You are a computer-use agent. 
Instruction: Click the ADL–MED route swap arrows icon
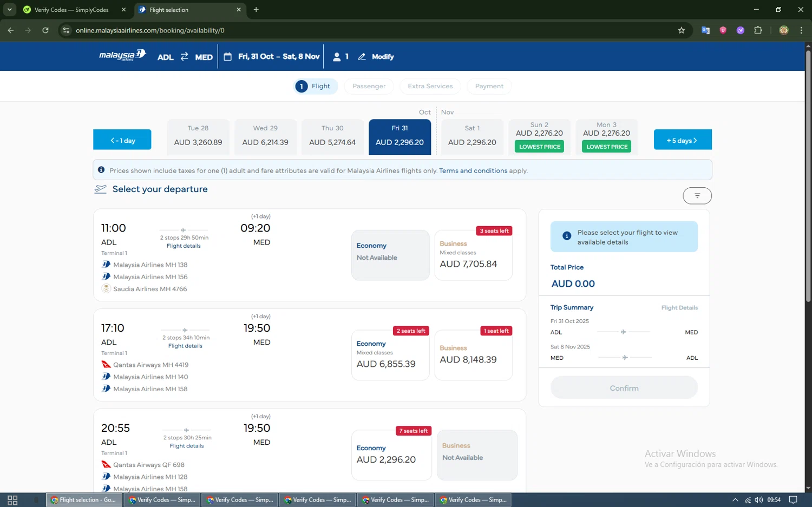(x=185, y=56)
